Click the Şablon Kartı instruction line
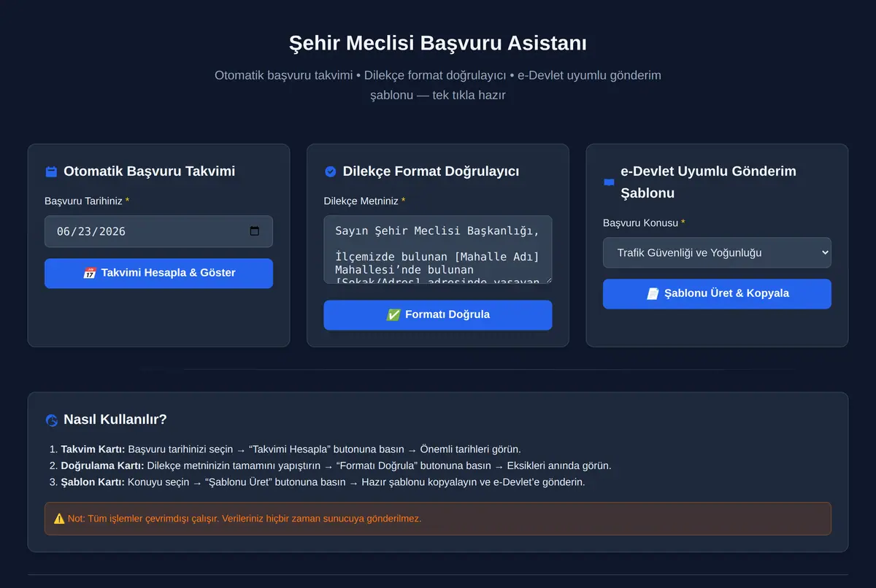This screenshot has width=876, height=588. (x=323, y=482)
